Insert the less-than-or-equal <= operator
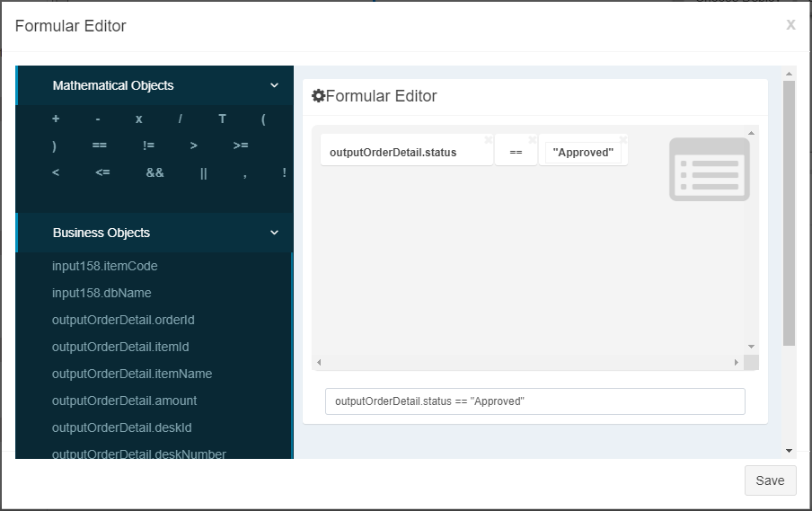 click(x=102, y=172)
